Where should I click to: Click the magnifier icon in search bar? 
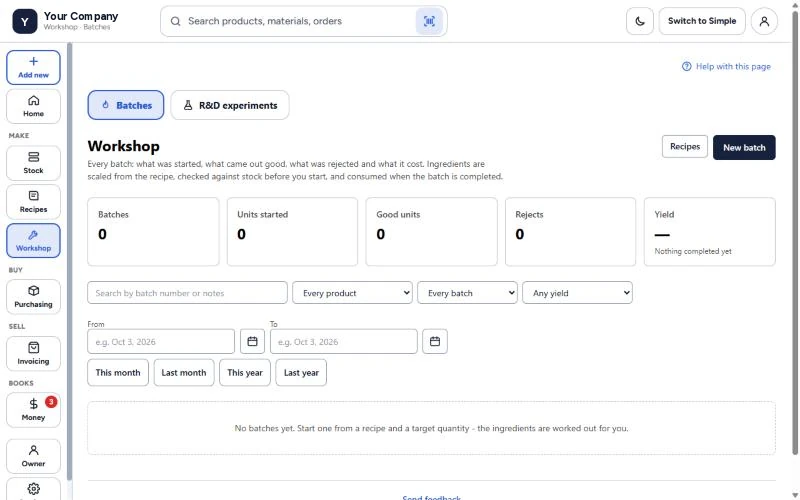pyautogui.click(x=175, y=21)
